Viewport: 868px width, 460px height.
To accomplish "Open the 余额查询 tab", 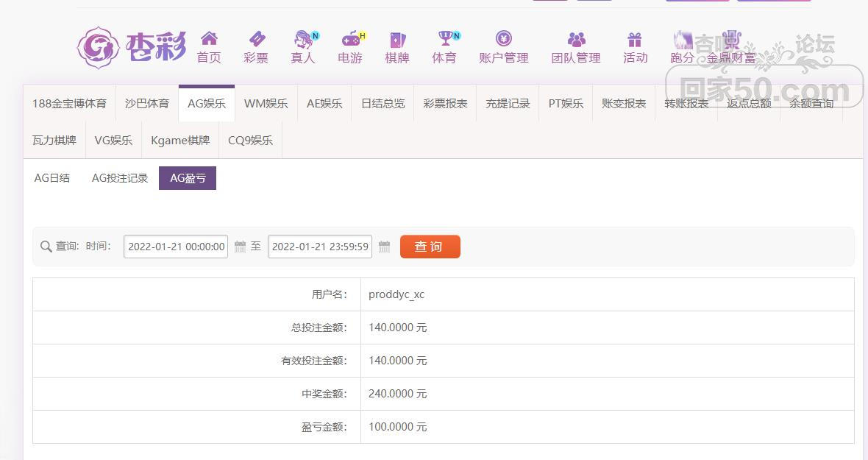I will pyautogui.click(x=811, y=104).
